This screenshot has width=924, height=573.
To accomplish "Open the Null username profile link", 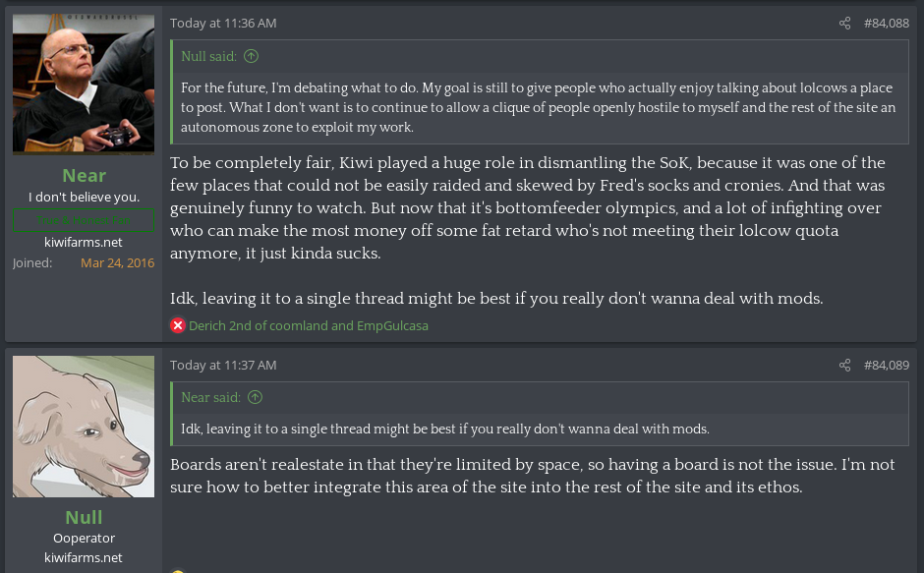I will tap(84, 517).
